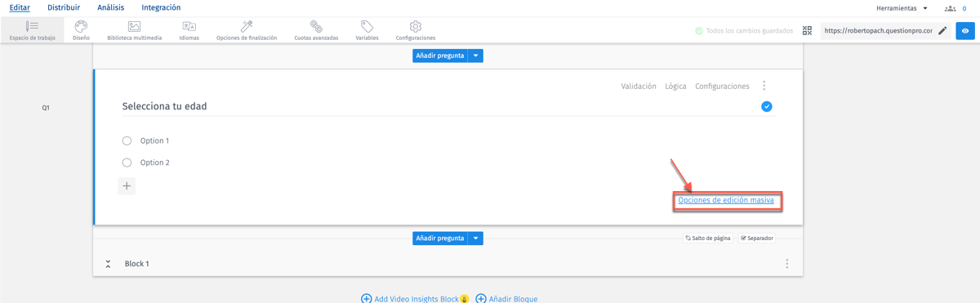Viewport: 980px width, 303px height.
Task: Preview survey with the eye button
Action: coord(965,31)
